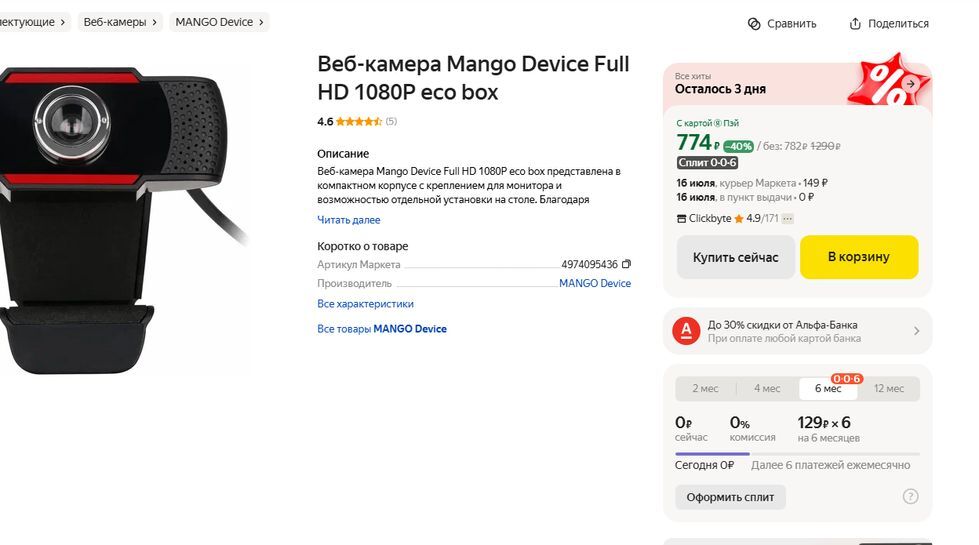Select the 2 мес installment option

pos(705,389)
